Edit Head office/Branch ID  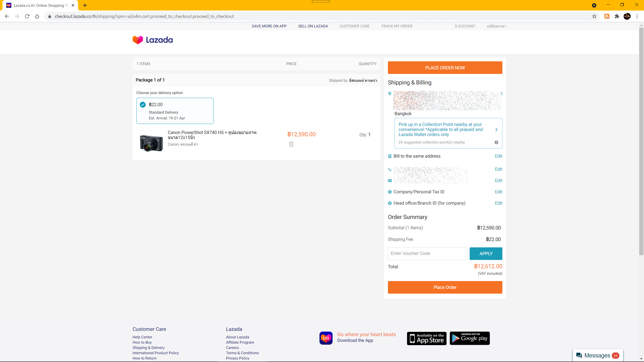(x=498, y=203)
